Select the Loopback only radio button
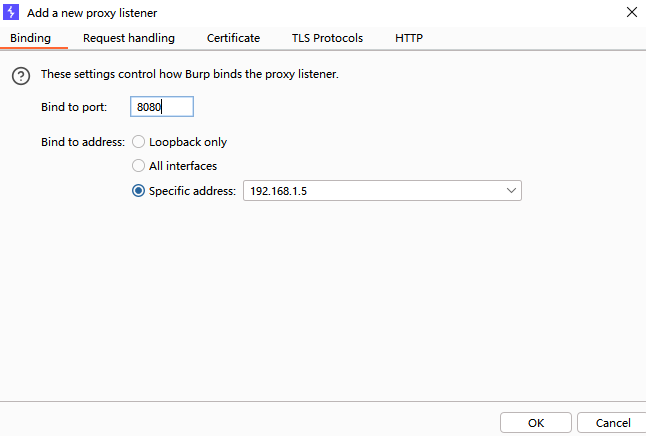This screenshot has width=646, height=436. tap(138, 142)
